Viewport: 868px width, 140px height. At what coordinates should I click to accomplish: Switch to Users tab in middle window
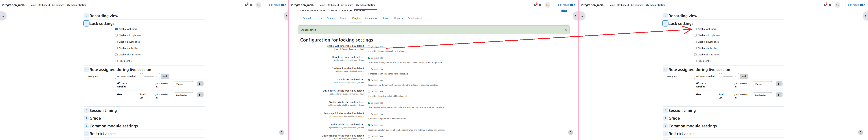(319, 18)
